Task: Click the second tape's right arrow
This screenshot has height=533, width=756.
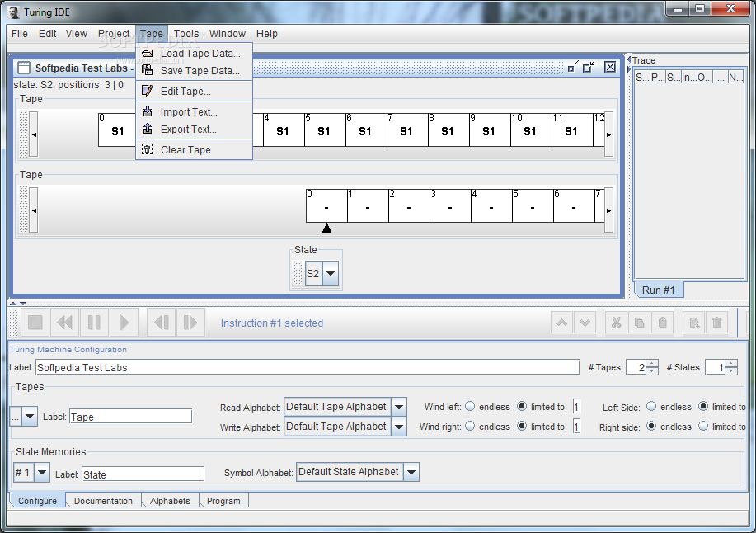Action: [x=609, y=210]
